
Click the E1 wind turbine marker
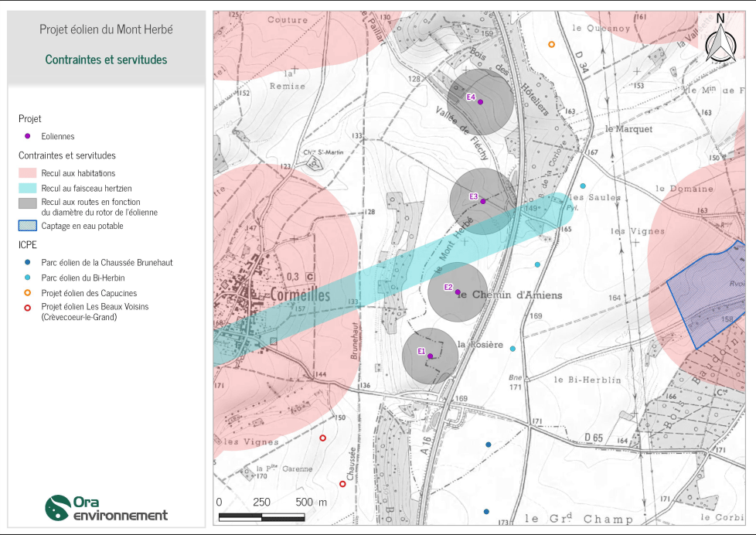pyautogui.click(x=430, y=356)
